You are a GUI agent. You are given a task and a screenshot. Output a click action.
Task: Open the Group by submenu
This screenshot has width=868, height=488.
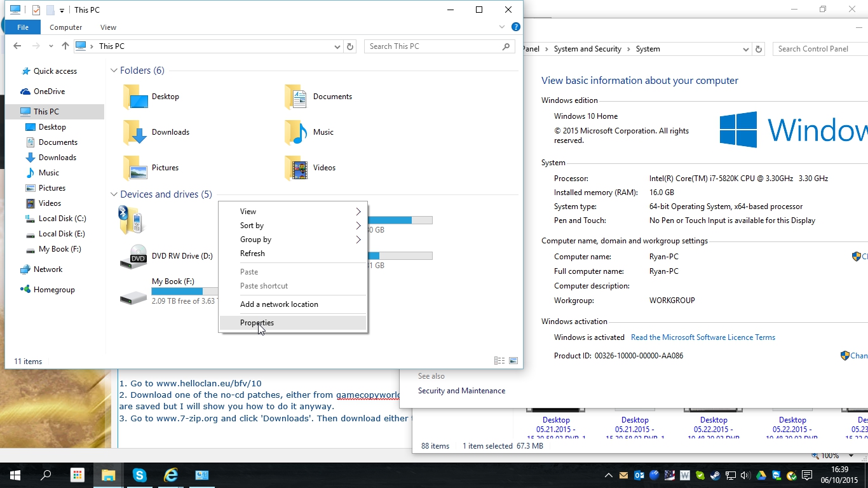point(293,240)
